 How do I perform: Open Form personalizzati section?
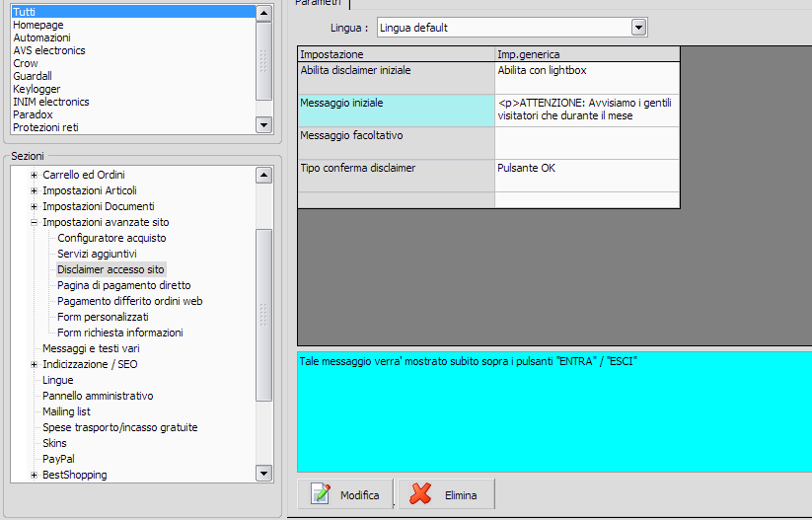tap(103, 317)
